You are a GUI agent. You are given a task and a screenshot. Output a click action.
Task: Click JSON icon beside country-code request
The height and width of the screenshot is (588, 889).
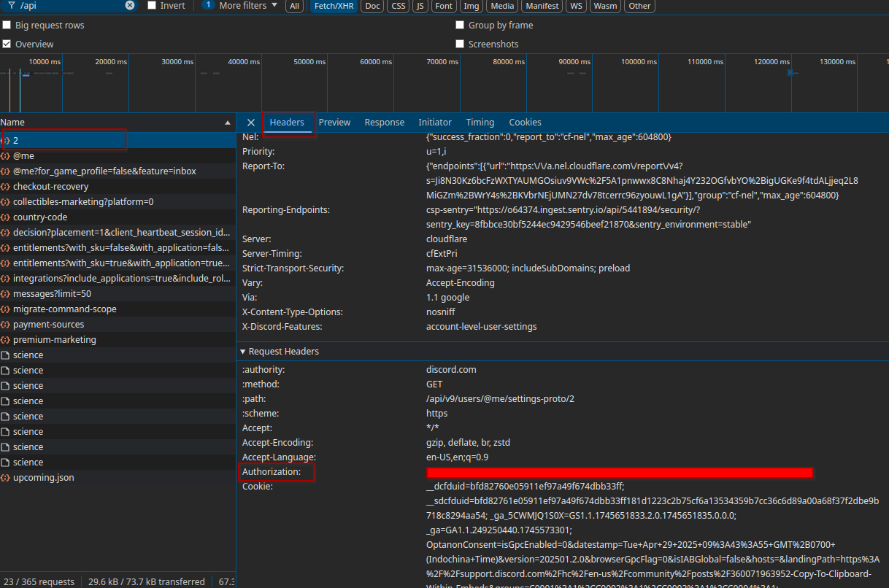point(6,217)
